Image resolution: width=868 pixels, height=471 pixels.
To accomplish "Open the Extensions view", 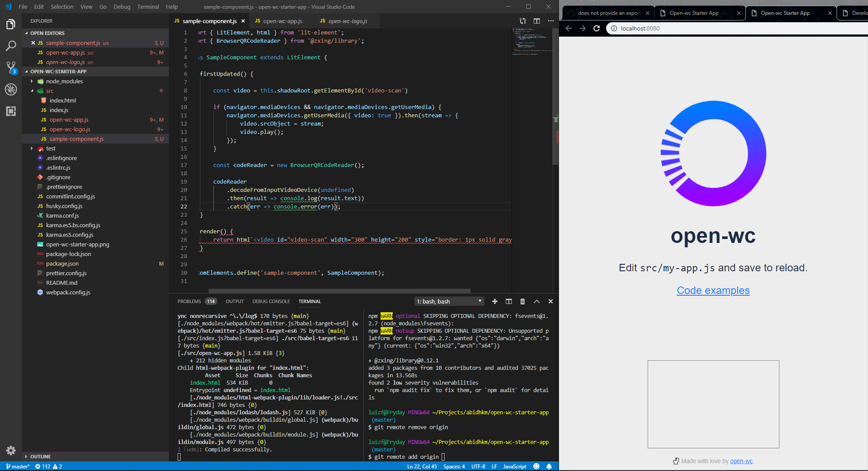I will [11, 111].
